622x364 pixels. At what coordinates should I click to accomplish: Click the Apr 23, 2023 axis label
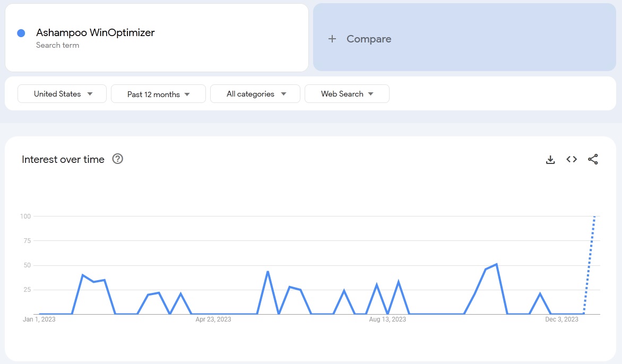[x=213, y=319]
